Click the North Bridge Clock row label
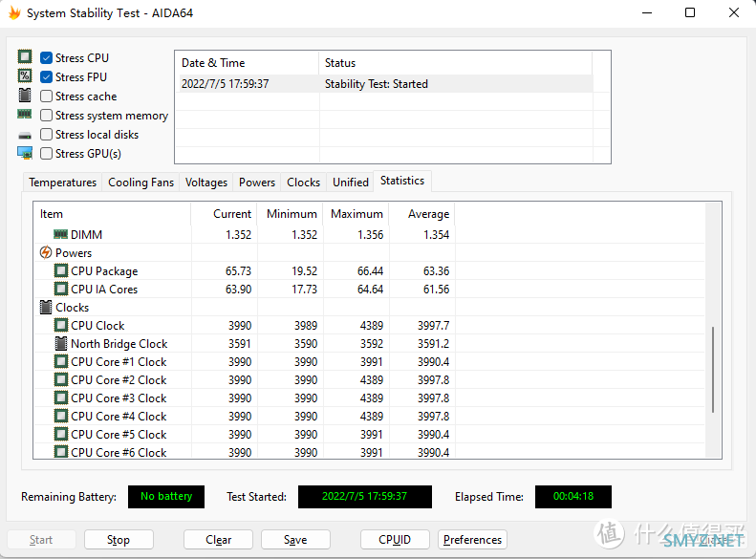The width and height of the screenshot is (756, 559). (x=119, y=344)
